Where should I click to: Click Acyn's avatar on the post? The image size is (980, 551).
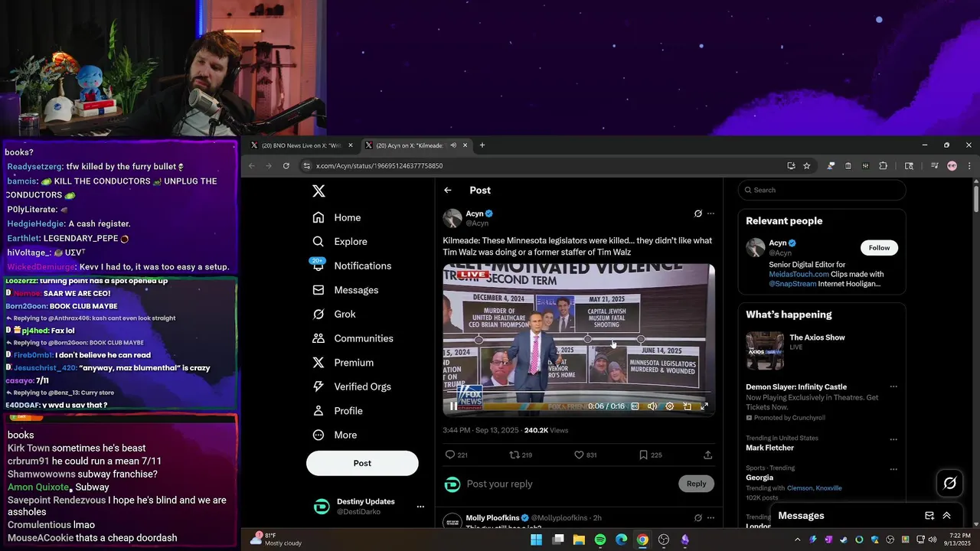coord(452,218)
